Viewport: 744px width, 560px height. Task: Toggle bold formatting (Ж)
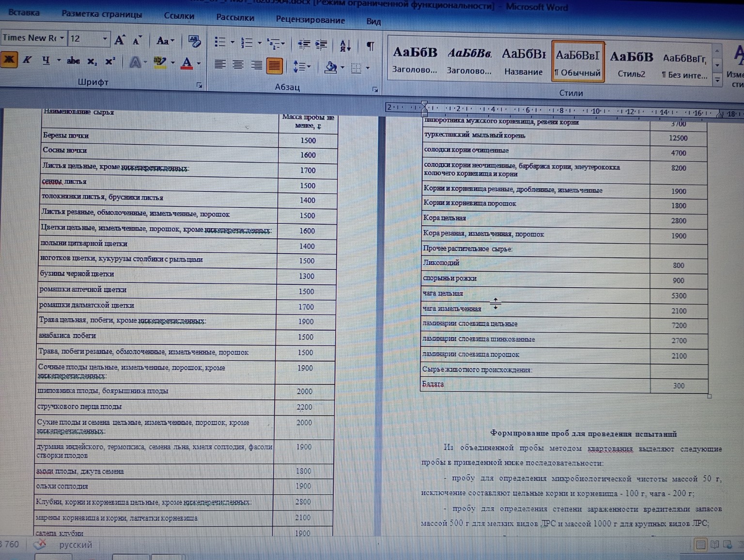point(9,60)
